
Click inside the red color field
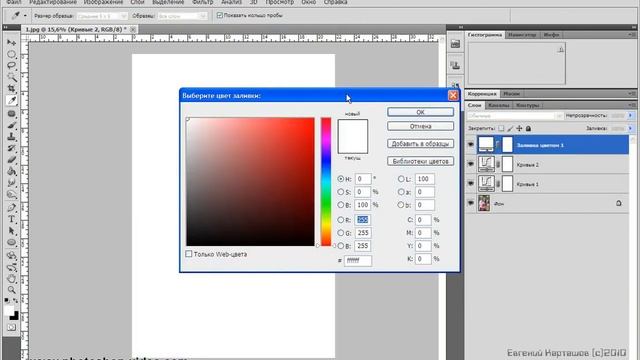coord(250,182)
